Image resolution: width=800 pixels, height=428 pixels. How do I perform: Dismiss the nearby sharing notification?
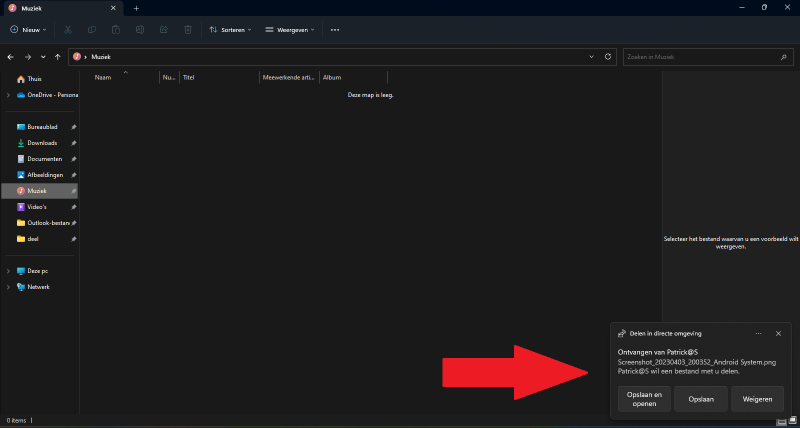tap(778, 333)
